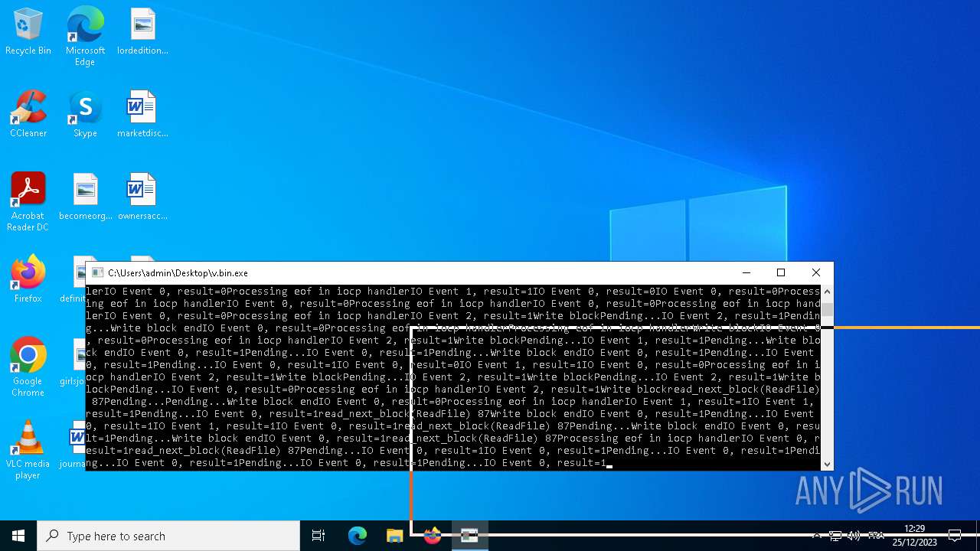Open File Explorer from the taskbar

[x=394, y=536]
